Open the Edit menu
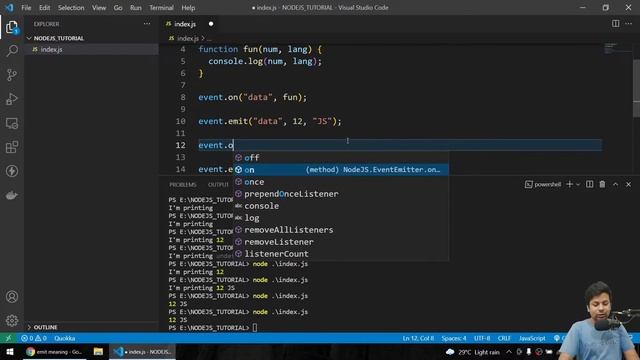 point(44,7)
